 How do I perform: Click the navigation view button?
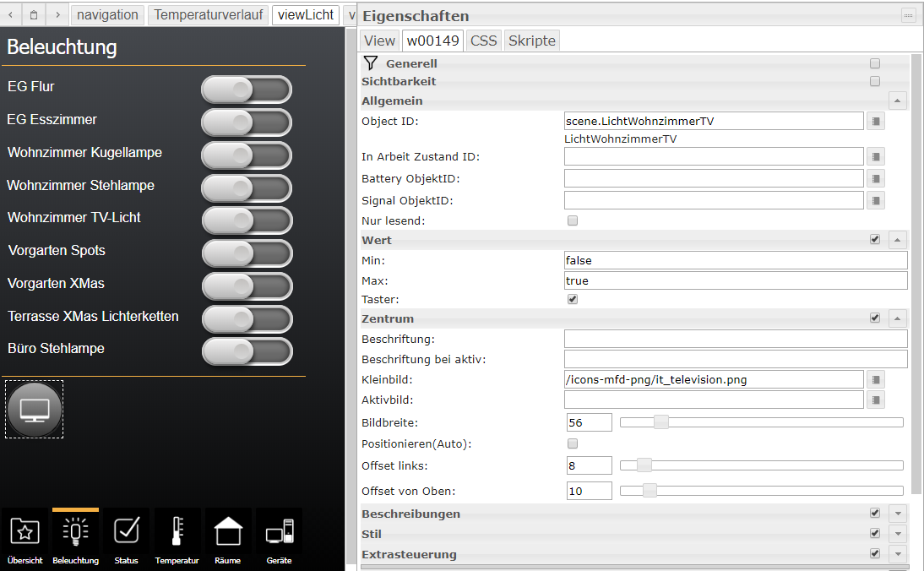coord(107,15)
